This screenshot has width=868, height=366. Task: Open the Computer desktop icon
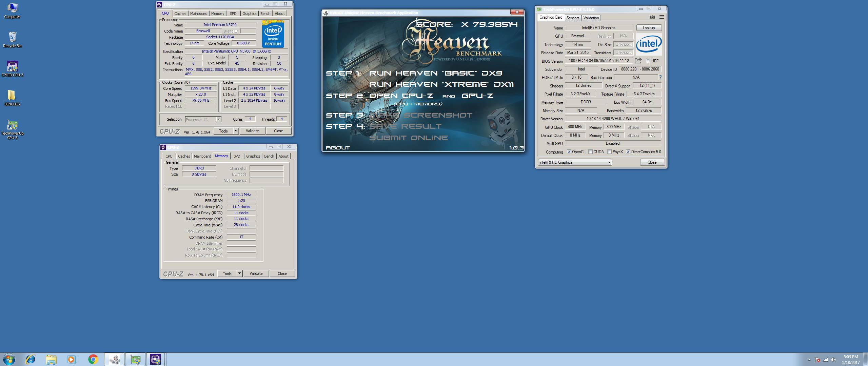(12, 10)
